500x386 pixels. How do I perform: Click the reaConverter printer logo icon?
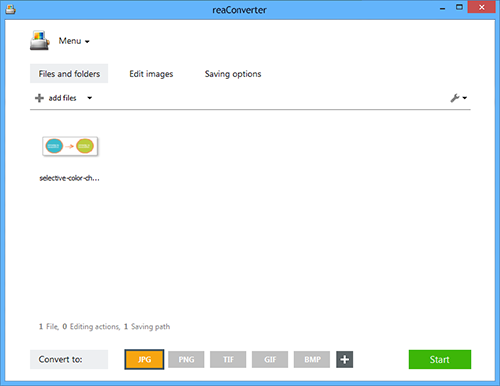tap(40, 41)
